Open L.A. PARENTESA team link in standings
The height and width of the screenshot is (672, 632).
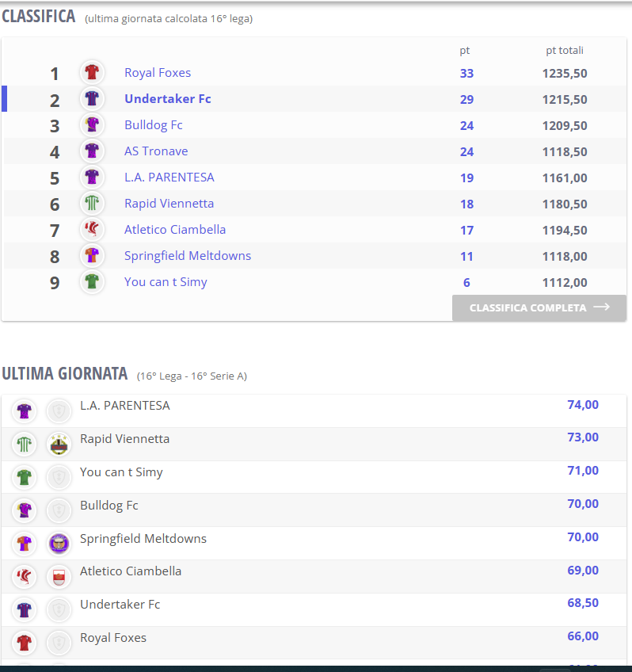pos(169,178)
